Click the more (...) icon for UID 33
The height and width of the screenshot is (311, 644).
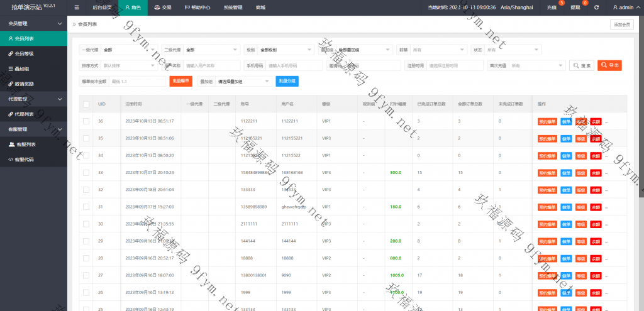[x=606, y=173]
